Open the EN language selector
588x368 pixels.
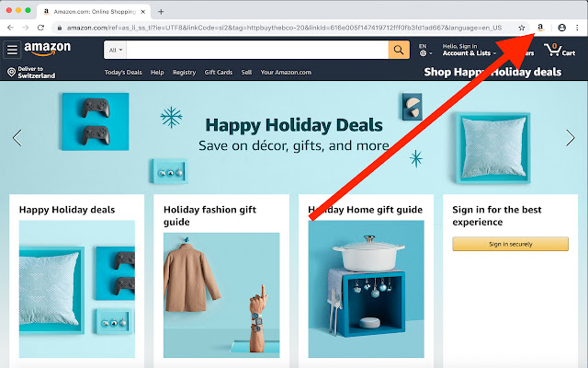[425, 50]
